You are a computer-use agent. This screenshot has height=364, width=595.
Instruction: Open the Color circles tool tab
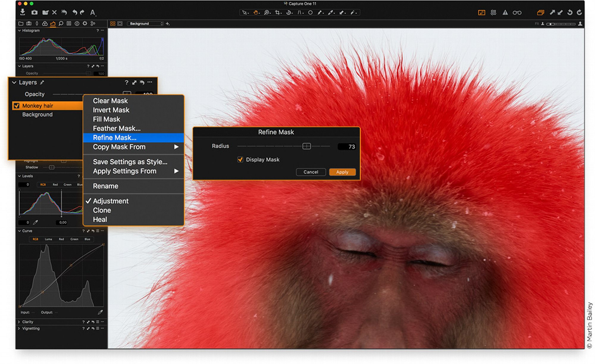[45, 23]
